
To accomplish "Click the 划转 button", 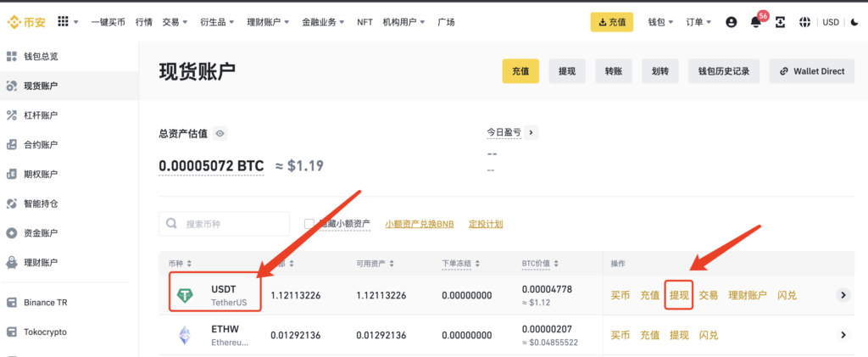I will [x=660, y=71].
